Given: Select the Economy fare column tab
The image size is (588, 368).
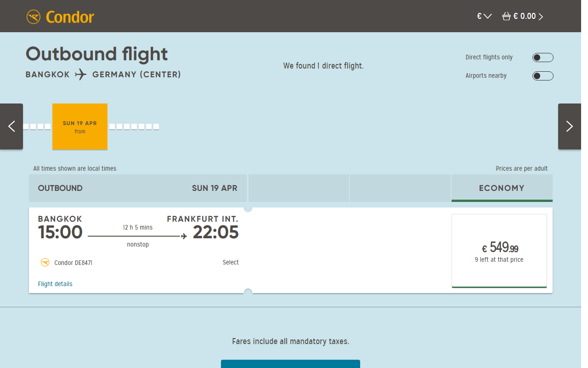Looking at the screenshot, I should pyautogui.click(x=502, y=188).
